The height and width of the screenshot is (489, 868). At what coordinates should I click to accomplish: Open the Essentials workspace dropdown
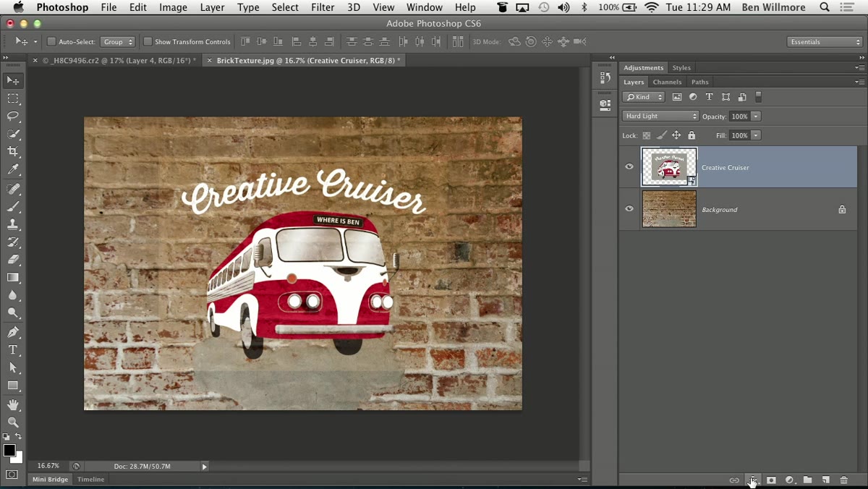[x=825, y=42]
